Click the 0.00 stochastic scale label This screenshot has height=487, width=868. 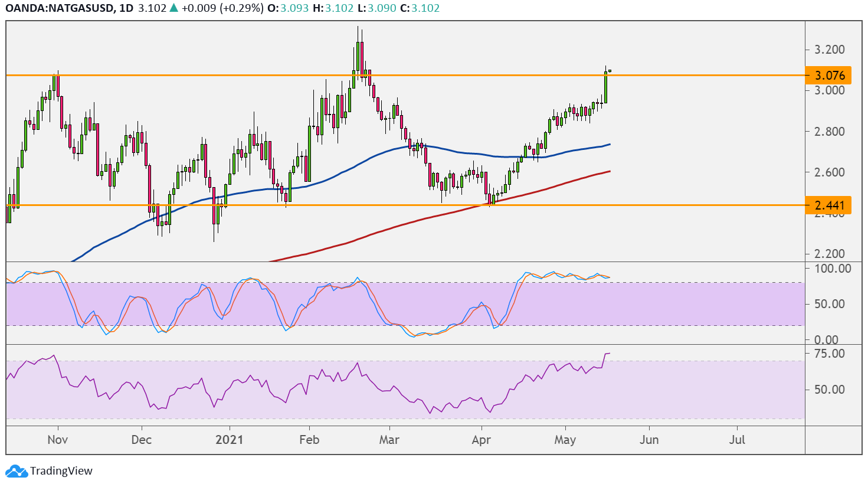[x=826, y=339]
